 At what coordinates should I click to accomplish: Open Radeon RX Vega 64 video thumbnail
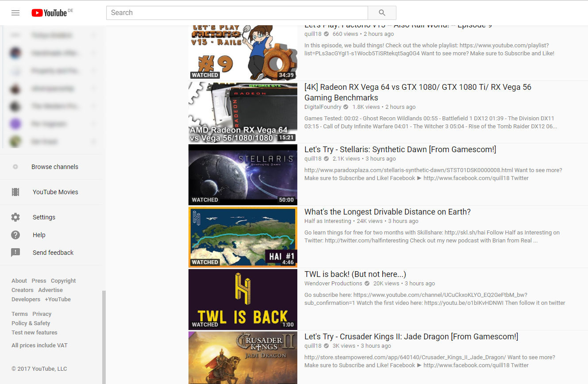click(243, 112)
